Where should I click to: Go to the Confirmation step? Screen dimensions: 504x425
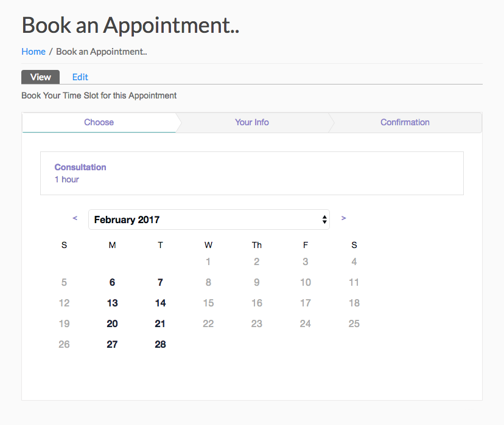(405, 122)
